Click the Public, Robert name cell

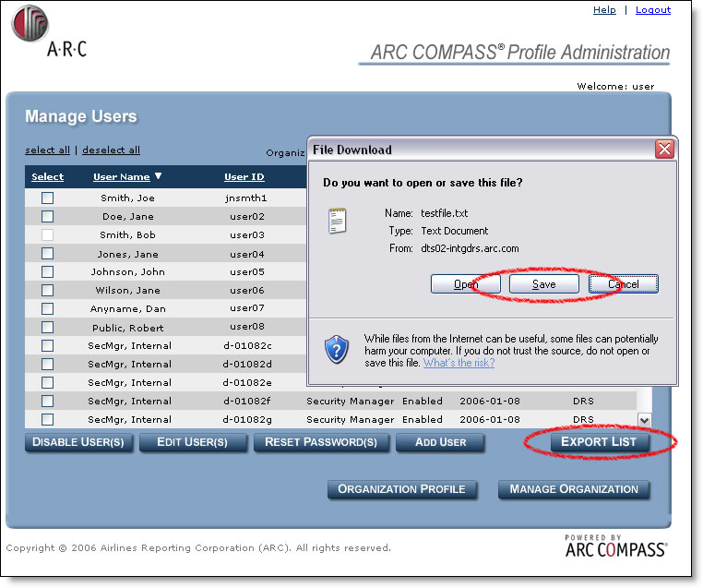pyautogui.click(x=128, y=328)
